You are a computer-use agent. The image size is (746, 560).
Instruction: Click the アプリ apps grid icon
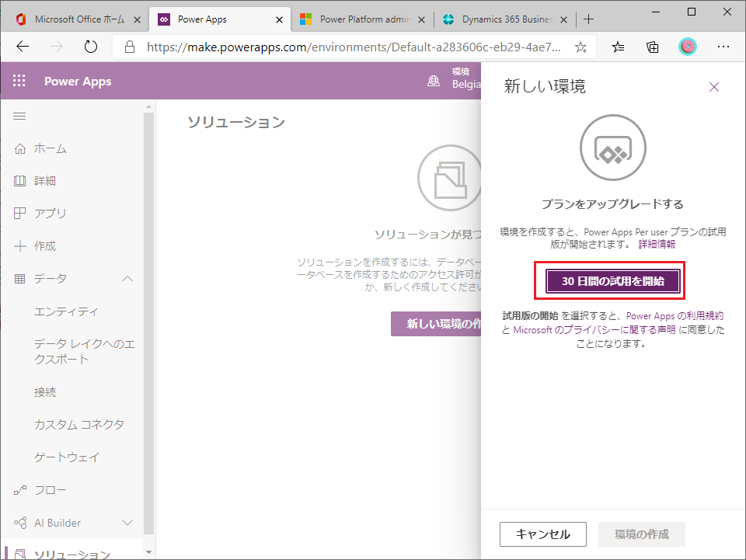[20, 214]
